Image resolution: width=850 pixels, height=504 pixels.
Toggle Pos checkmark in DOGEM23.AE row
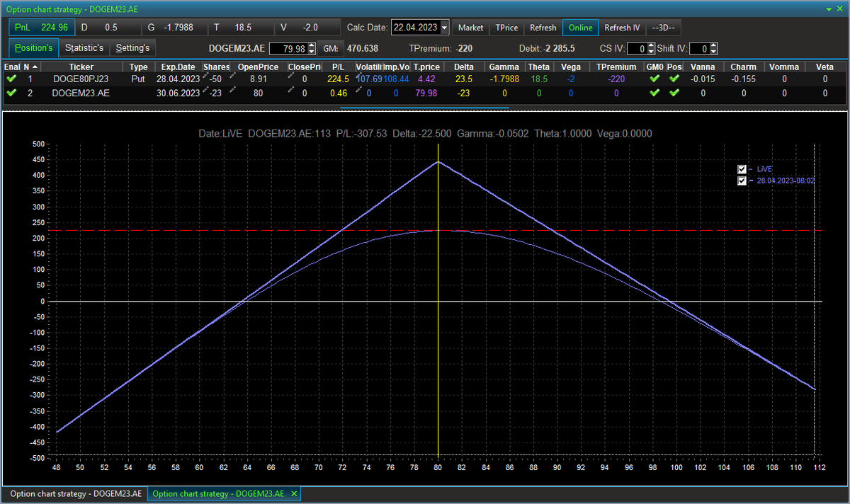click(674, 93)
